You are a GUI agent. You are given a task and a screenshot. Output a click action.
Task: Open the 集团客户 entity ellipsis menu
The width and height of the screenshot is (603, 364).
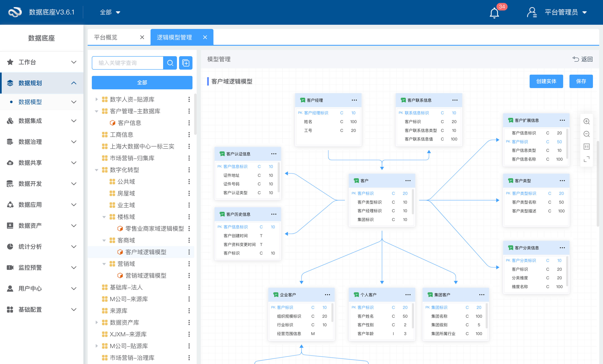481,295
